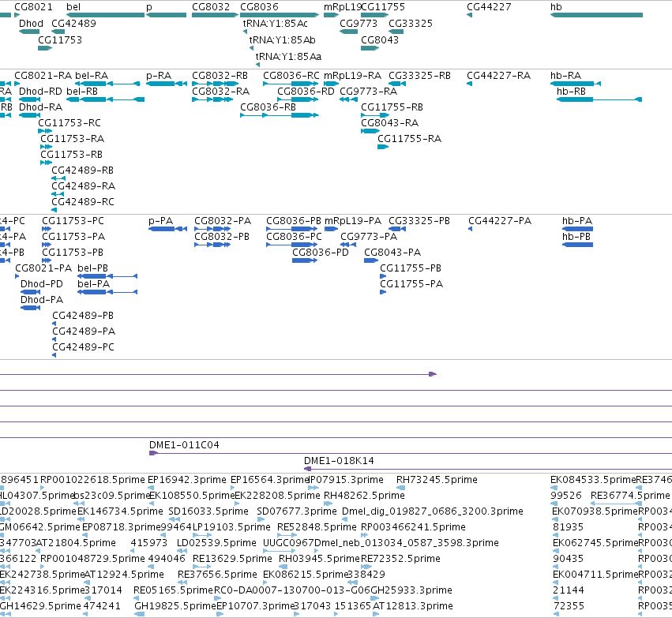672x618 pixels.
Task: Select the CG11755-RA transcript
Action: pyautogui.click(x=383, y=147)
